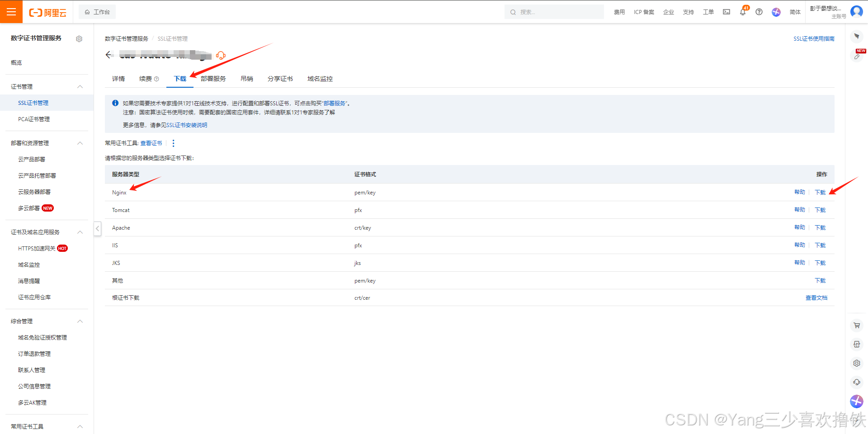Screen dimensions: 868x434
Task: Select the 下载 tab
Action: pos(180,79)
